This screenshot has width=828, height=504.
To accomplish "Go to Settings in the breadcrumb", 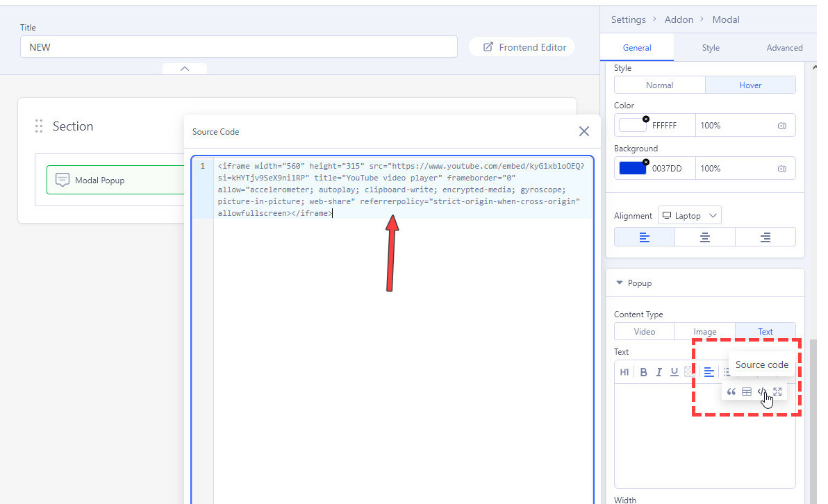I will pyautogui.click(x=629, y=19).
